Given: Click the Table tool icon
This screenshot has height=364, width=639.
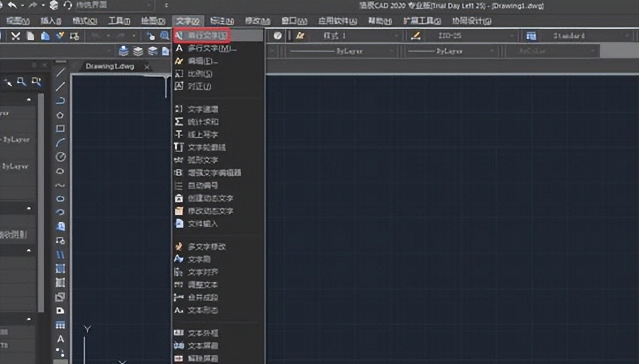Looking at the screenshot, I should [x=60, y=325].
